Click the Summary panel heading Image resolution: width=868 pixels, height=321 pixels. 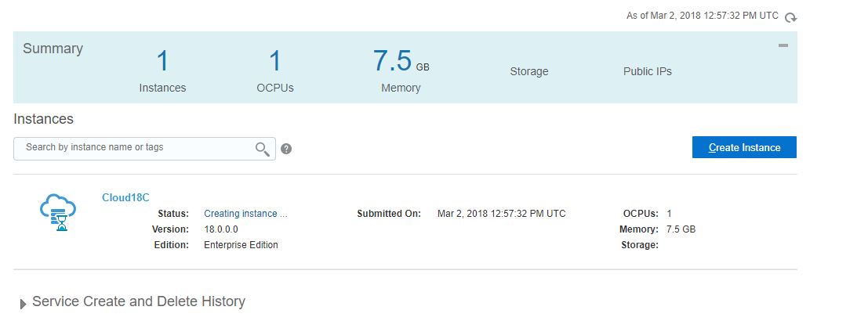click(53, 49)
